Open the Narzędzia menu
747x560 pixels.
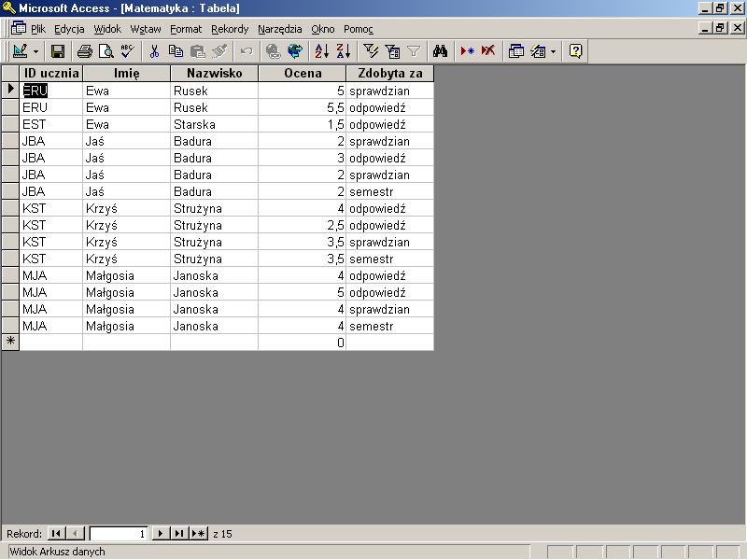[279, 29]
